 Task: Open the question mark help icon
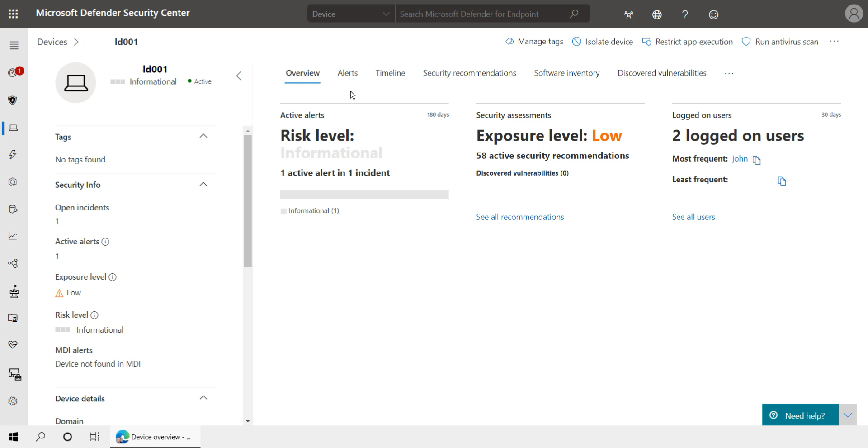point(685,14)
